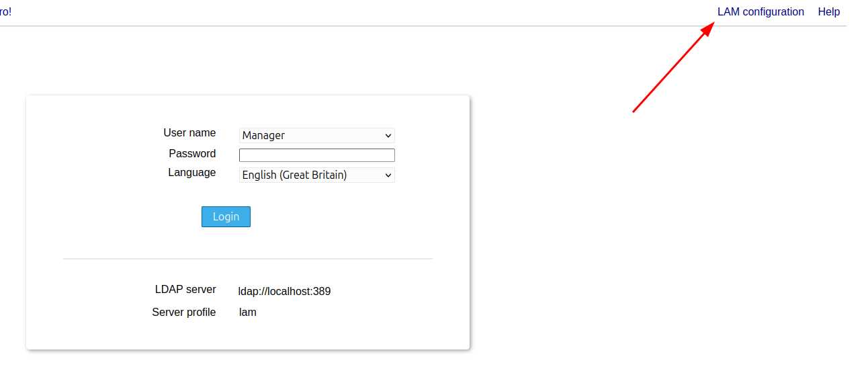Click the ldap://localhost:389 server address
The image size is (868, 371).
click(284, 292)
